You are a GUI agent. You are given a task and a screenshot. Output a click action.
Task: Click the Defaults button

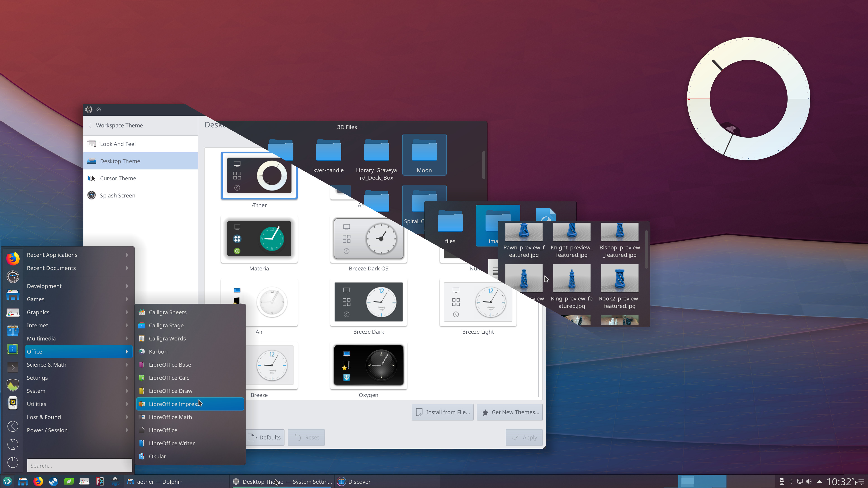point(265,437)
